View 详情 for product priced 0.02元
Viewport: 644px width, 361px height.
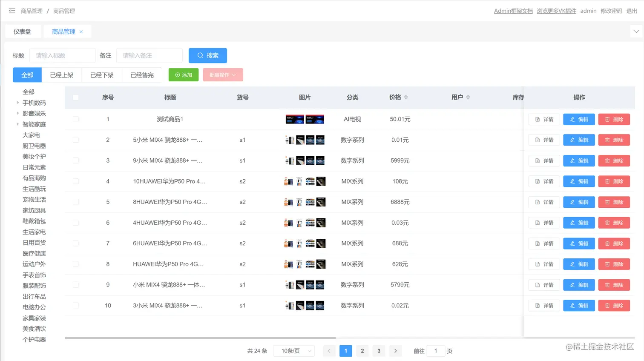tap(544, 306)
